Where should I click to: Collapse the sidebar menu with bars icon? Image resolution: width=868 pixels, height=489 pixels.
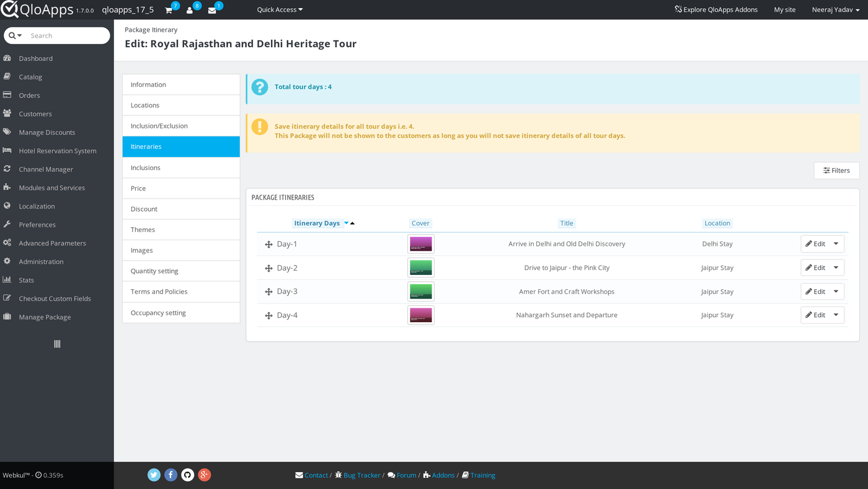pos(57,344)
